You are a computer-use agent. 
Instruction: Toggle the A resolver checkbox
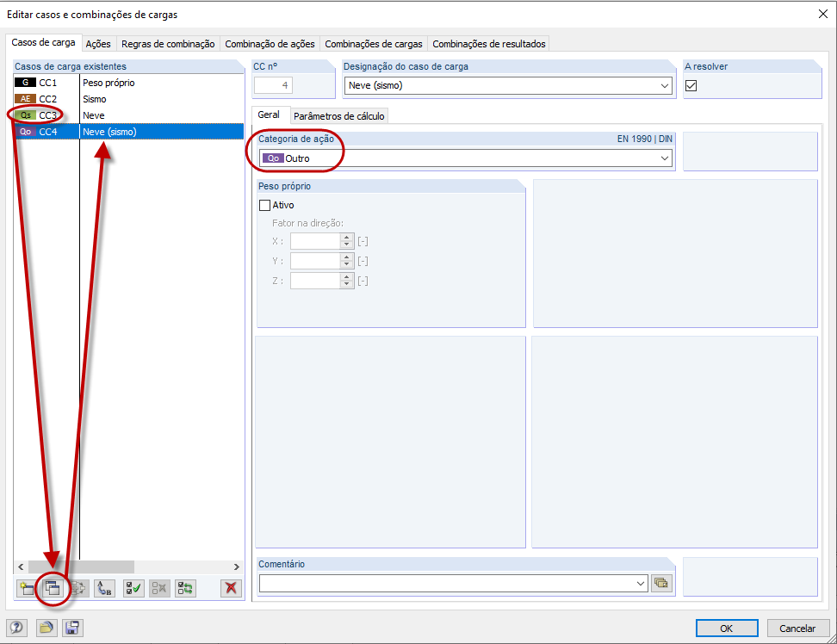691,85
